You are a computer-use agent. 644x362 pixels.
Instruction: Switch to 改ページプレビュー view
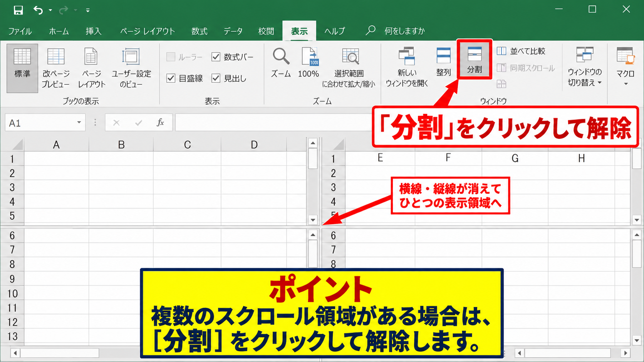(x=56, y=68)
